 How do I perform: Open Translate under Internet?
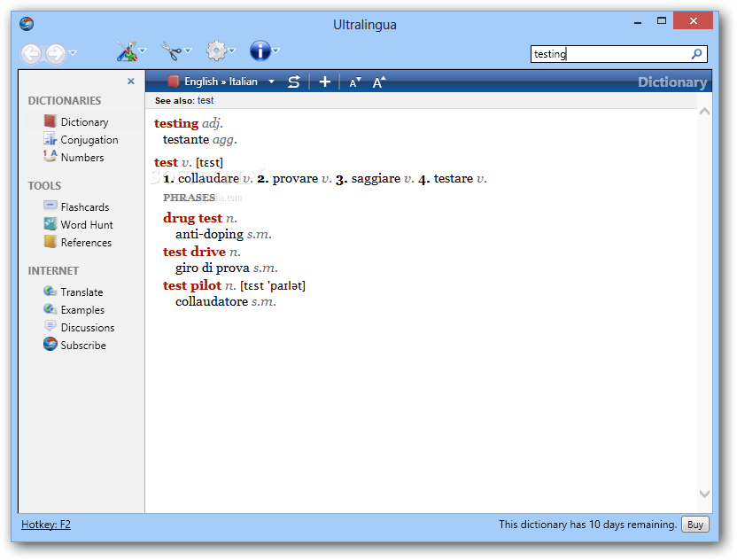click(81, 292)
